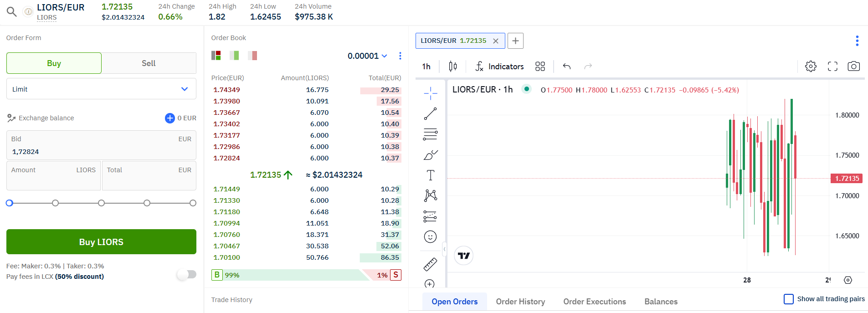868x313 pixels.
Task: Open the 0.00001 price grouping dropdown
Action: click(x=367, y=56)
